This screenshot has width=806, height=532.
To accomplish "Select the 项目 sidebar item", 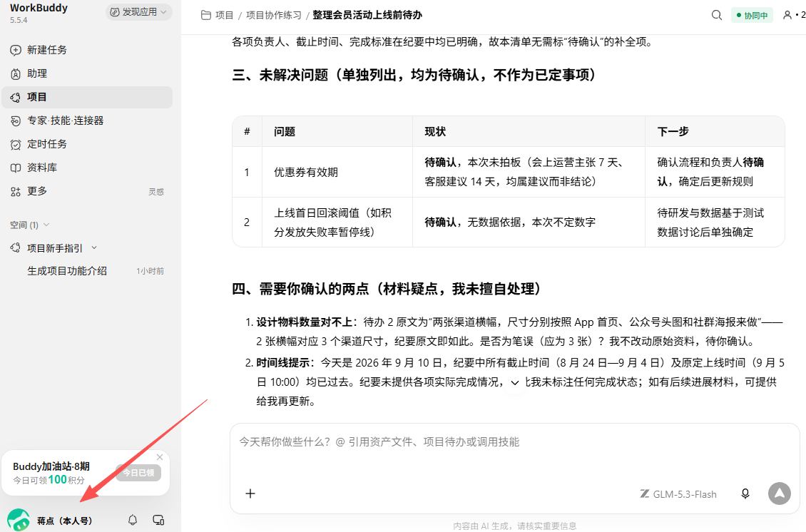I will pyautogui.click(x=87, y=97).
